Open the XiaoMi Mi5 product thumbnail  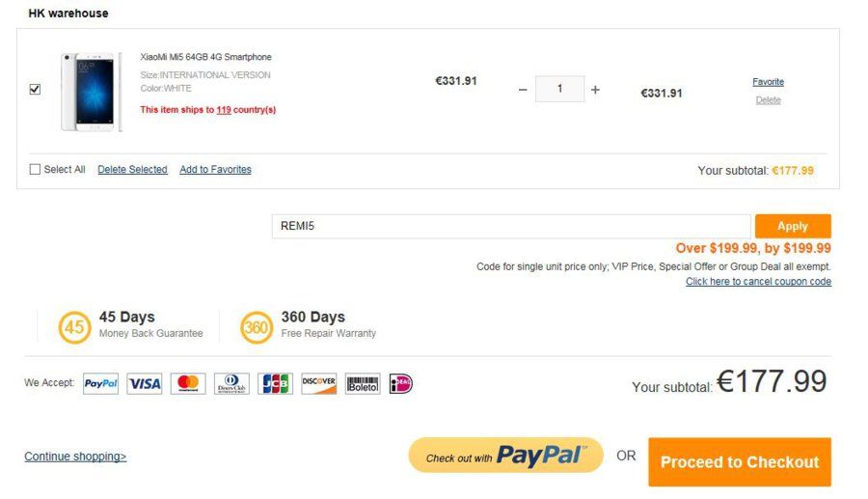[x=92, y=92]
